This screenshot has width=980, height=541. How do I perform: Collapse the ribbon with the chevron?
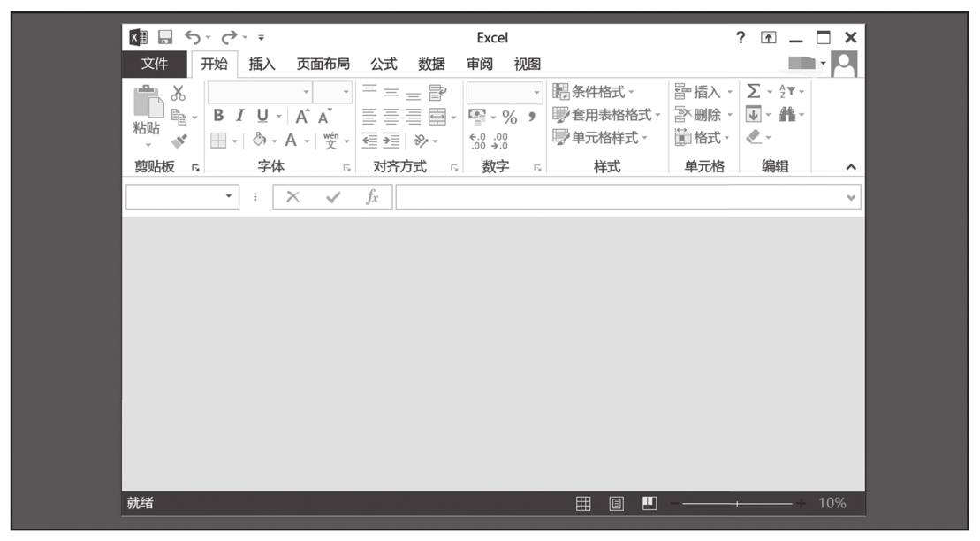click(x=851, y=167)
